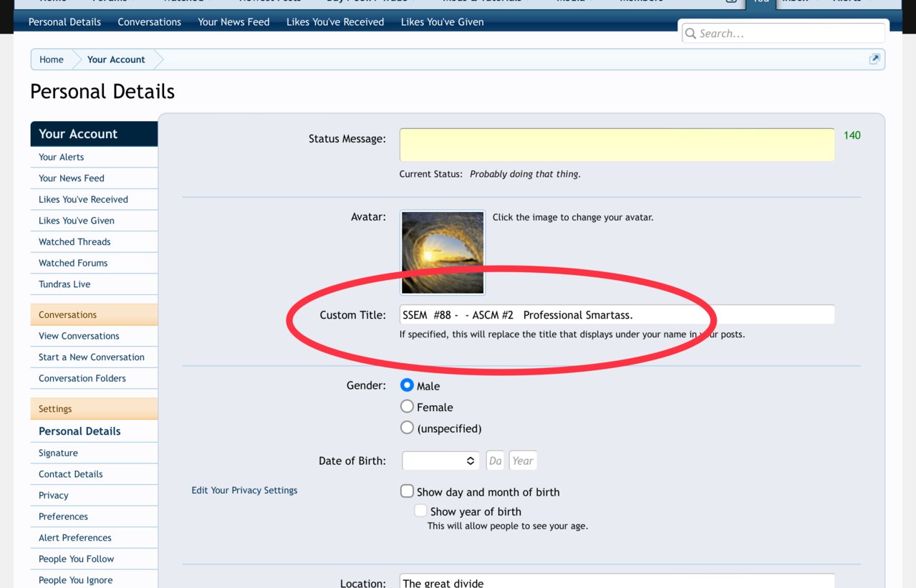The width and height of the screenshot is (916, 588).
Task: Click the Personal Details page heading
Action: pos(102,92)
